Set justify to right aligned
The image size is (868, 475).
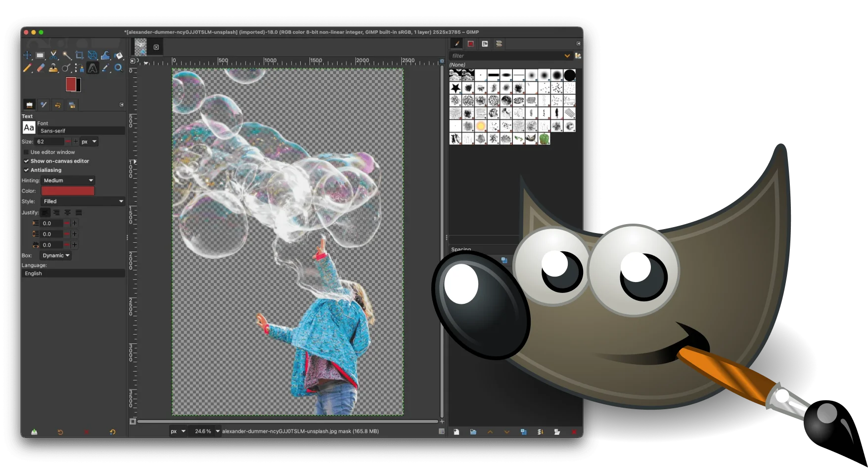pyautogui.click(x=56, y=213)
